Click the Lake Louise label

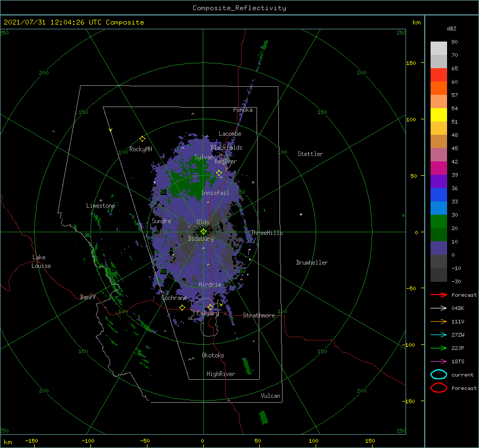point(41,262)
